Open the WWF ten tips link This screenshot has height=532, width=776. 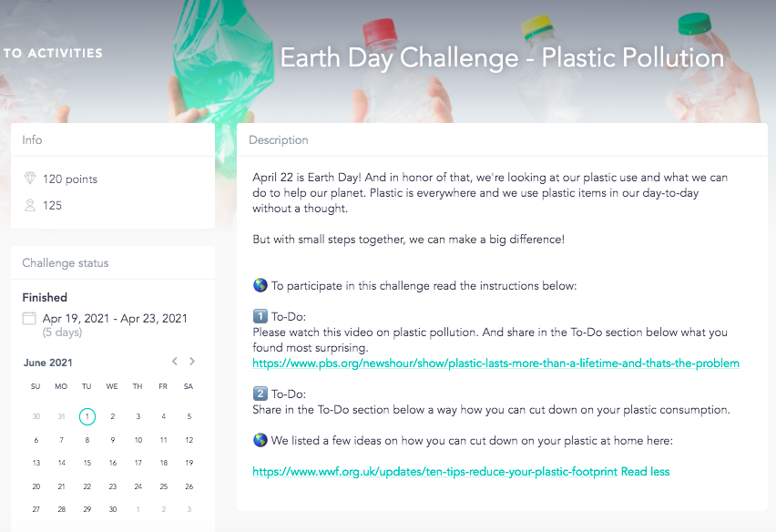click(435, 472)
